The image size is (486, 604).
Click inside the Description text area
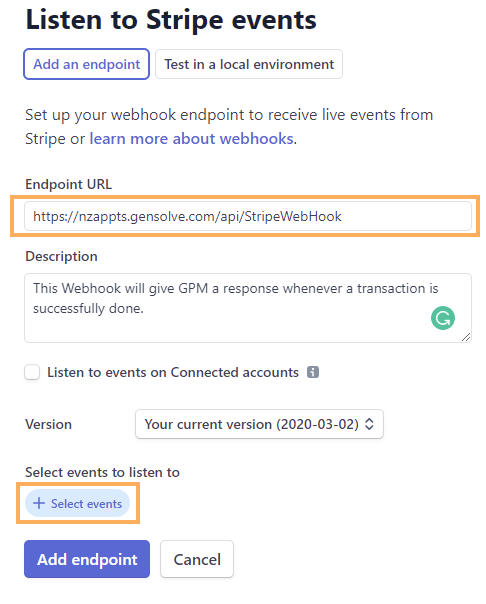tap(248, 308)
